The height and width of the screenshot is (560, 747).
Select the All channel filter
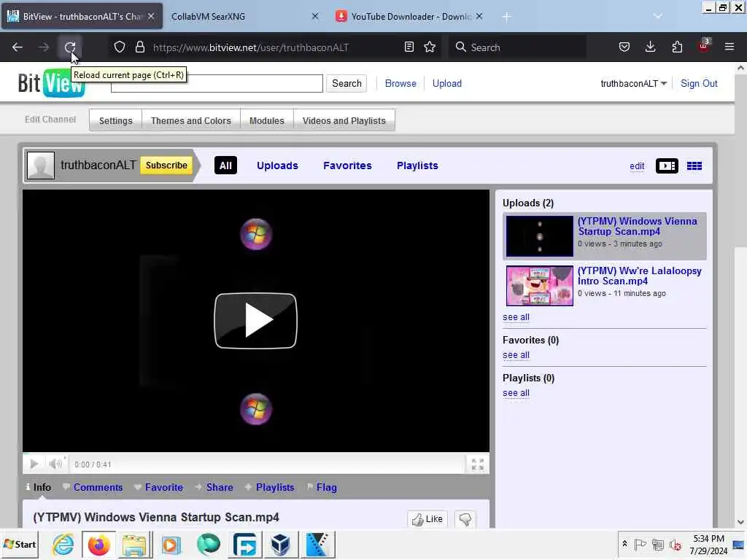click(225, 166)
